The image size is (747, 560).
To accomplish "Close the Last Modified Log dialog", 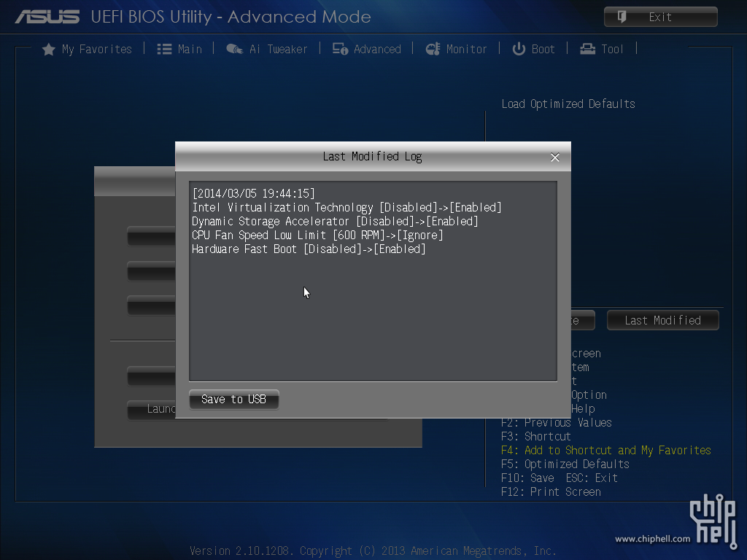I will pos(555,157).
